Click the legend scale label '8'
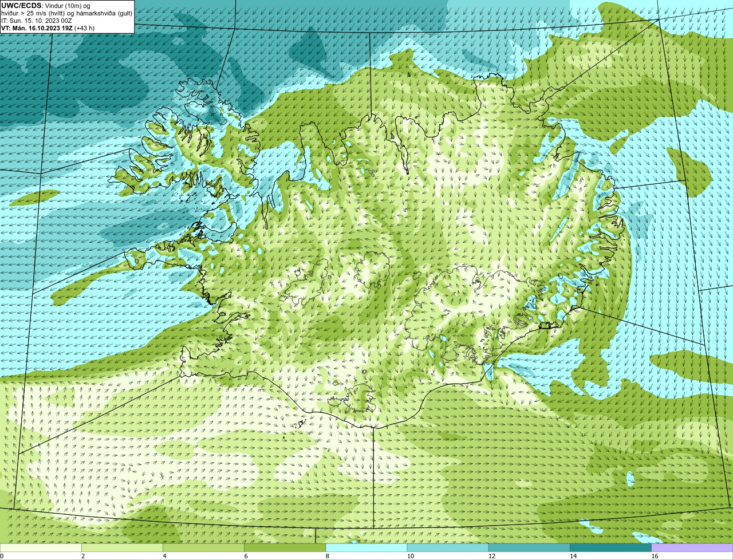The width and height of the screenshot is (733, 560). pyautogui.click(x=328, y=556)
